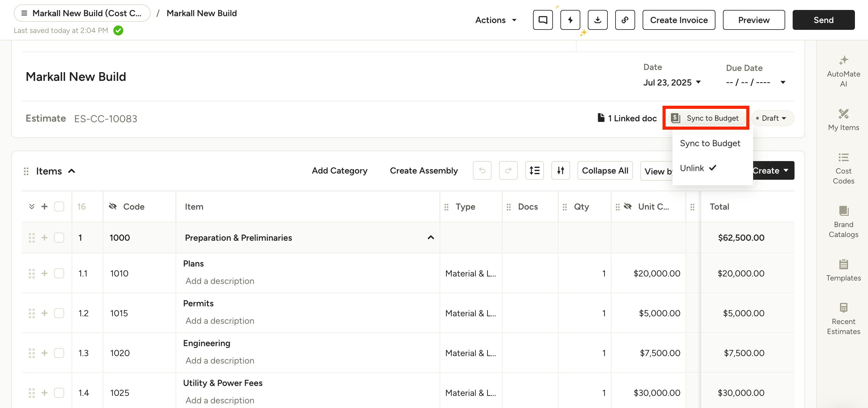Open column settings sliders icon
This screenshot has width=868, height=408.
pyautogui.click(x=560, y=170)
